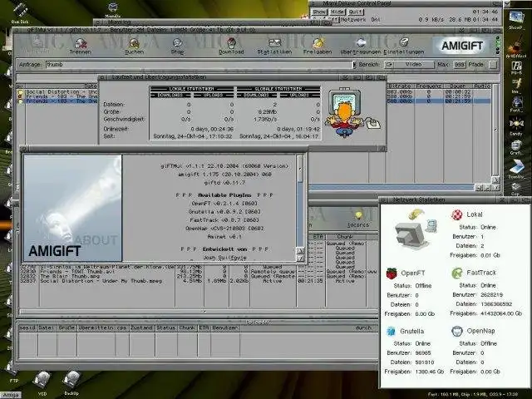The height and width of the screenshot is (399, 532).
Task: Click "FastTrack v0.8.7" plugin line in About
Action: point(224,219)
